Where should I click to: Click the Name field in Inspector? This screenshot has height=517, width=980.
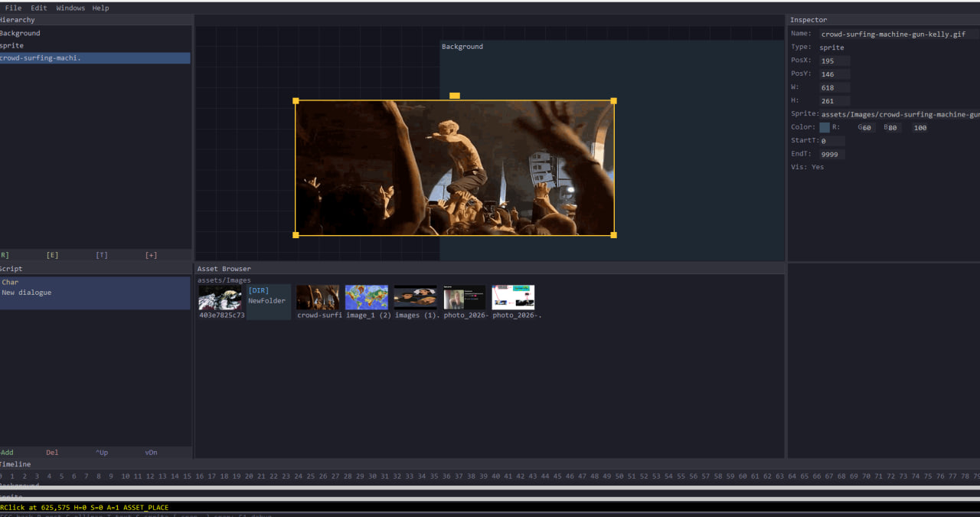coord(899,34)
